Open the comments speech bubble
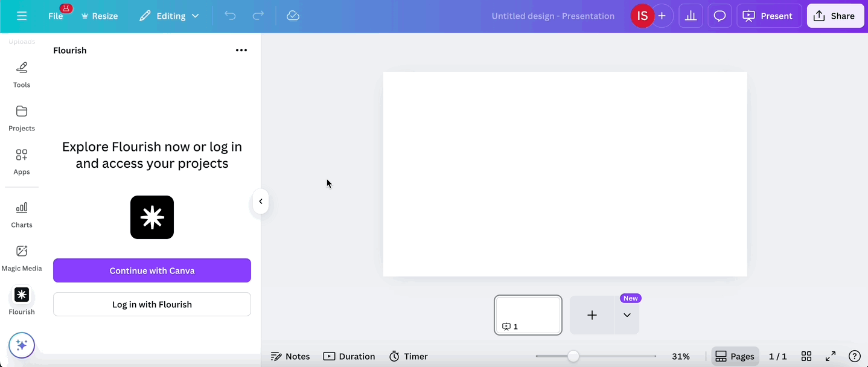Screen dimensions: 868x367 720,16
